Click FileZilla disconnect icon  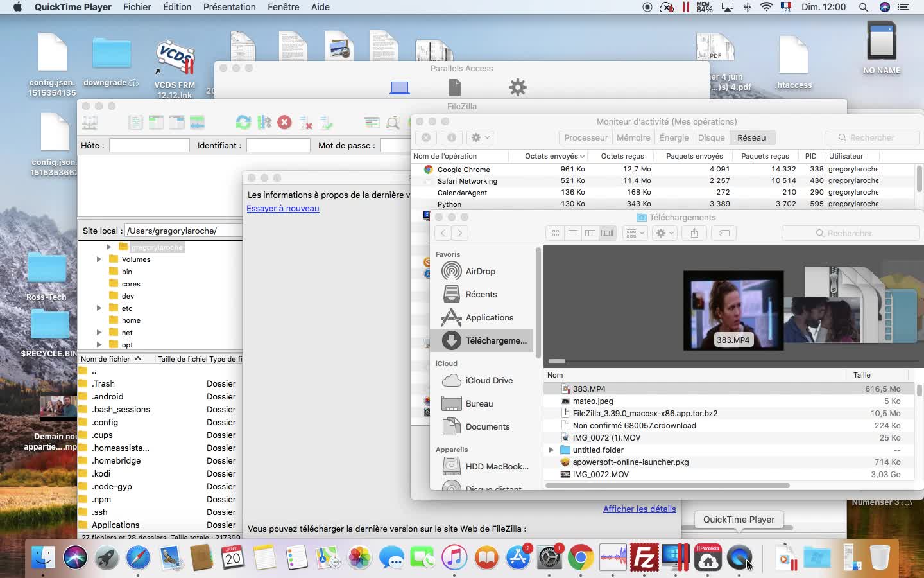[x=306, y=122]
